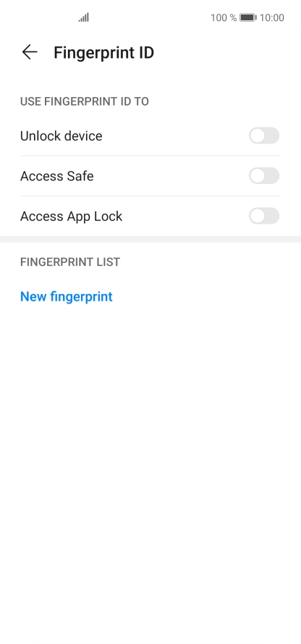Open the New fingerprint link
The width and height of the screenshot is (301, 644).
pyautogui.click(x=67, y=296)
